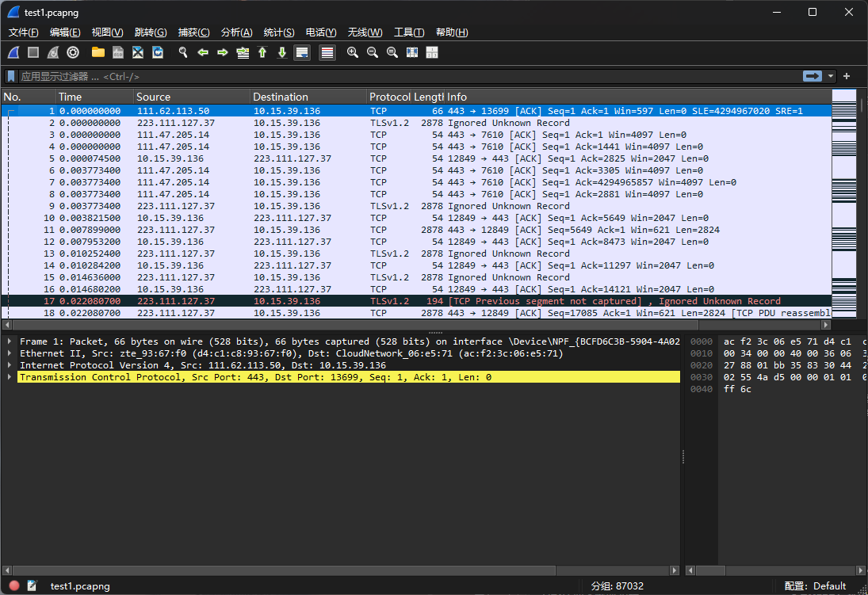The image size is (868, 595).
Task: Click the find packet magnifier icon
Action: tap(183, 52)
